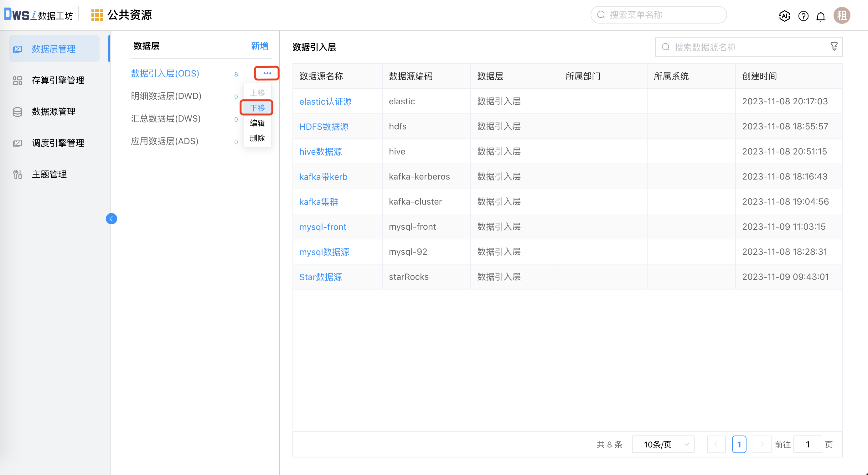Go to the next page with the arrow
The width and height of the screenshot is (868, 475).
point(762,444)
